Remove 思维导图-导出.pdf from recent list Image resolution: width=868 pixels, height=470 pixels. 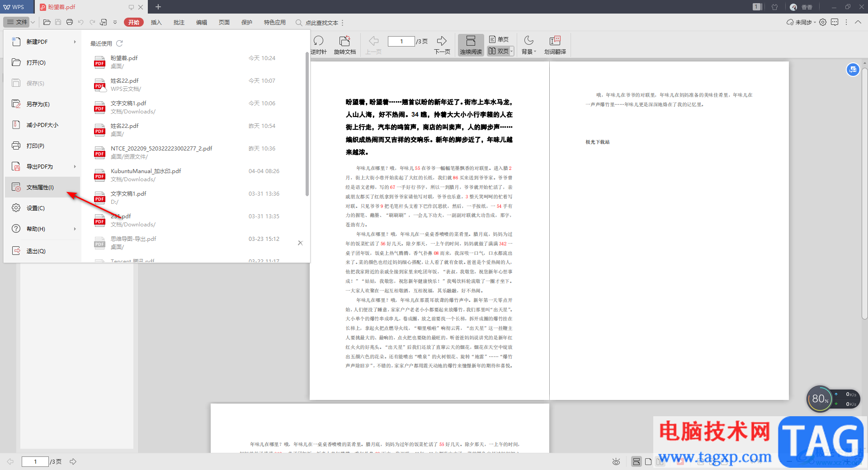click(300, 243)
